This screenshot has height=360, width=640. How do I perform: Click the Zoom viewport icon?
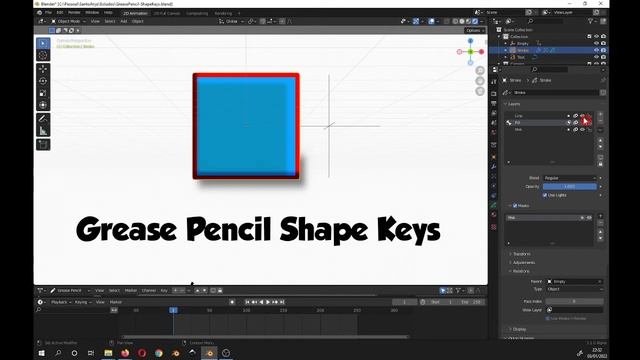pyautogui.click(x=480, y=71)
